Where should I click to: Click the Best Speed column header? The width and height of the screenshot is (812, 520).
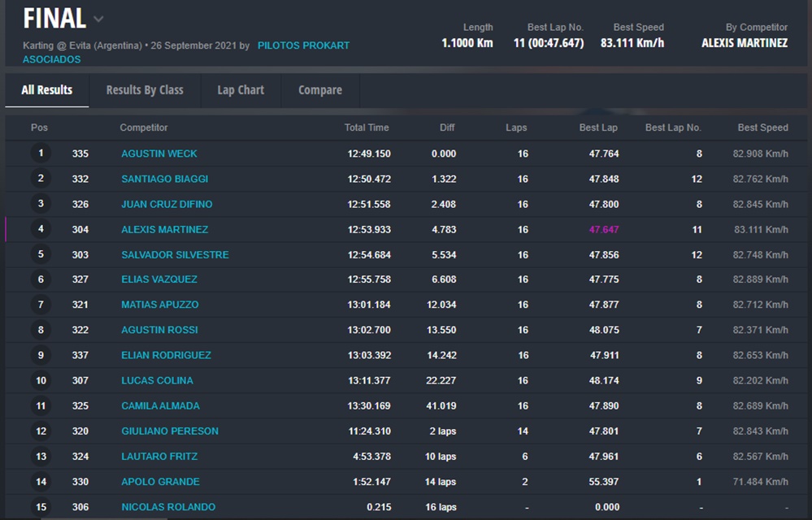pyautogui.click(x=762, y=128)
